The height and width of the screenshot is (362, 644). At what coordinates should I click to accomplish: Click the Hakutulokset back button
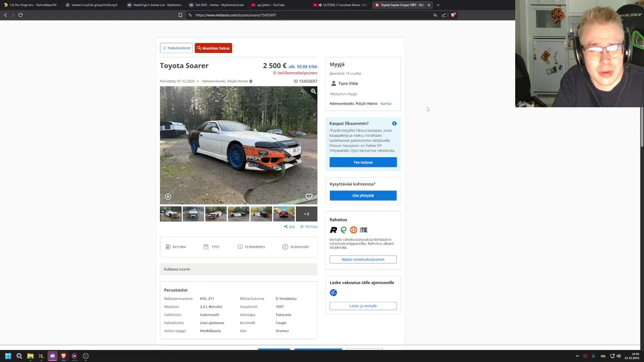pos(176,48)
